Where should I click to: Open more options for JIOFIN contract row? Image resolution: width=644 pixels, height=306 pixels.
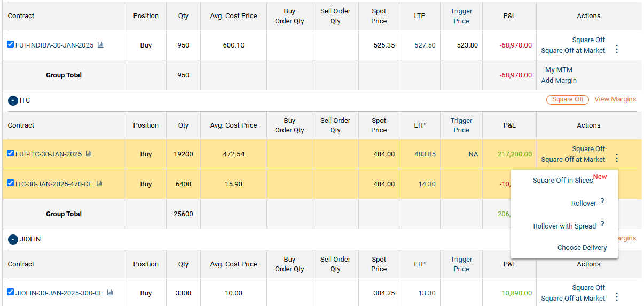pos(617,297)
